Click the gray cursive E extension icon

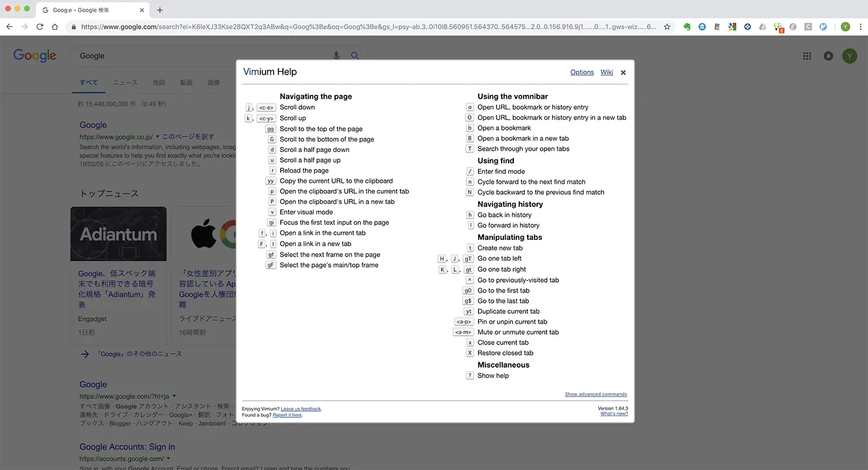pos(793,27)
